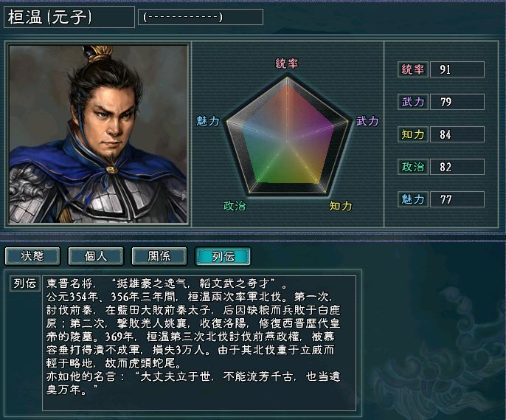506x420 pixels.
Task: Click the 知力 stat label button
Action: pos(413,134)
